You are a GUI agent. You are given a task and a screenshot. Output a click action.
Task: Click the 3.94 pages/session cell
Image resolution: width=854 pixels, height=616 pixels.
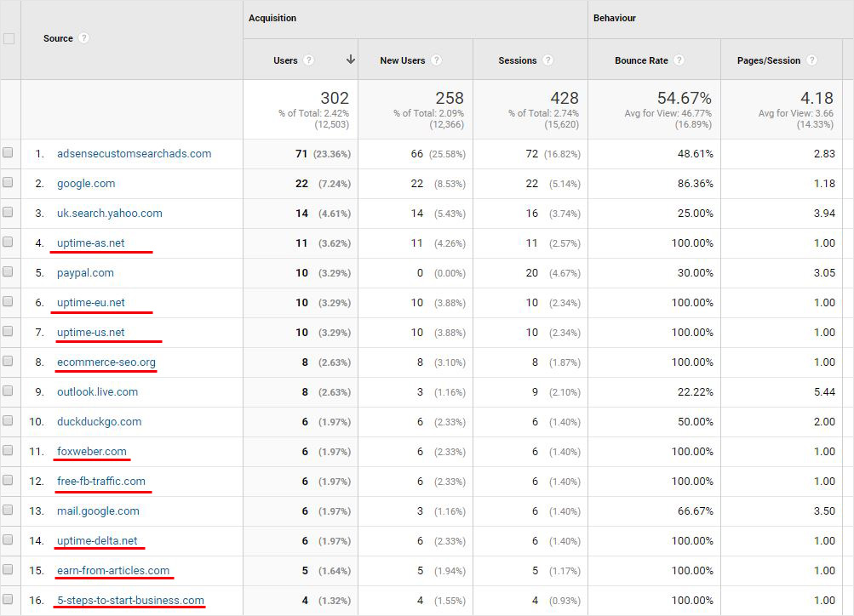click(824, 214)
